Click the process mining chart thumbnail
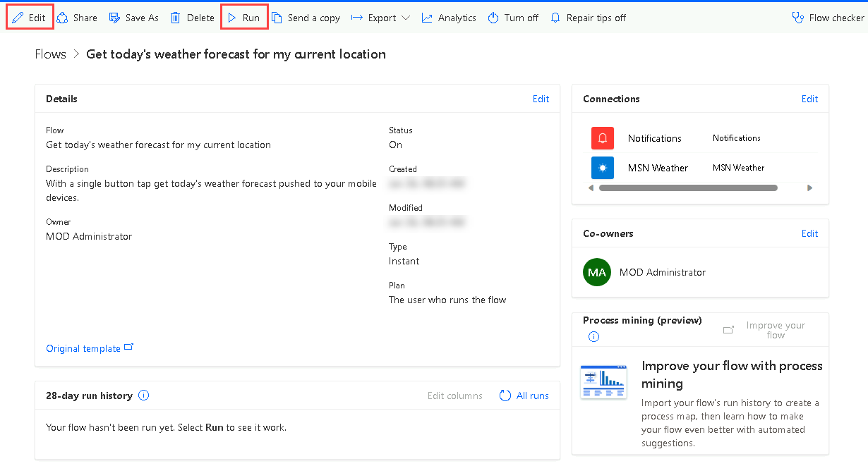Viewport: 868px width, 466px height. coord(603,381)
